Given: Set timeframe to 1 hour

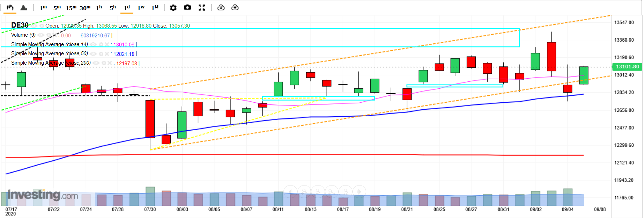Looking at the screenshot, I should point(99,8).
